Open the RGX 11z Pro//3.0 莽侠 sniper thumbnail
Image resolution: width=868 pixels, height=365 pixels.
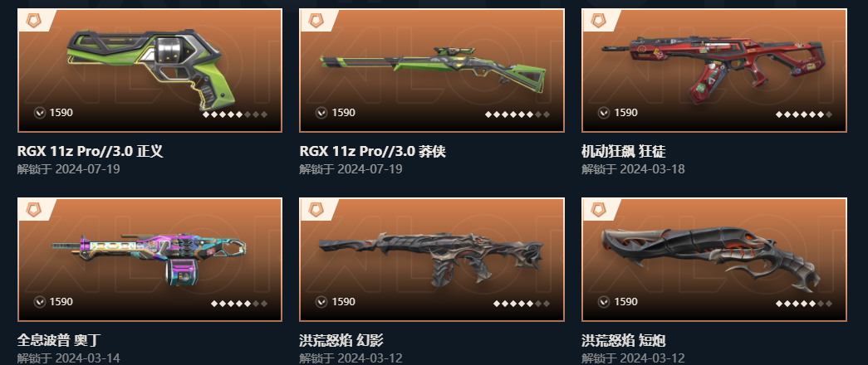click(x=433, y=69)
